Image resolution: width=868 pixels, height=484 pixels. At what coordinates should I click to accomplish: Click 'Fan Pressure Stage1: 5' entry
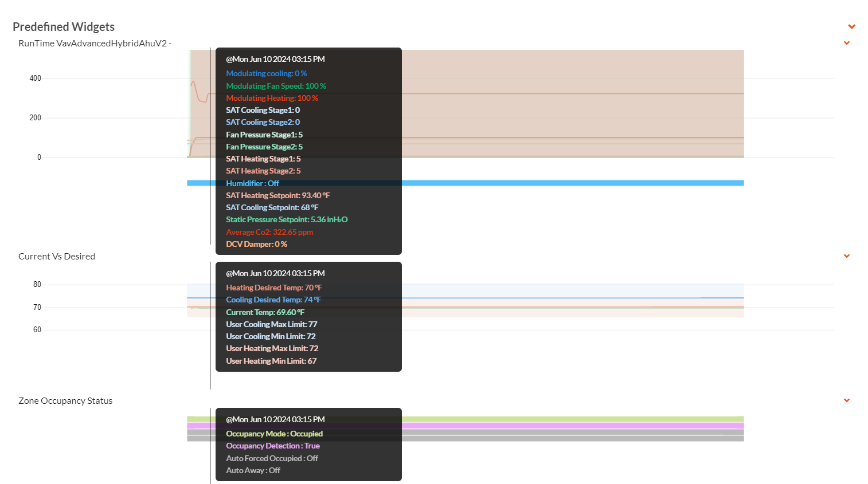264,135
